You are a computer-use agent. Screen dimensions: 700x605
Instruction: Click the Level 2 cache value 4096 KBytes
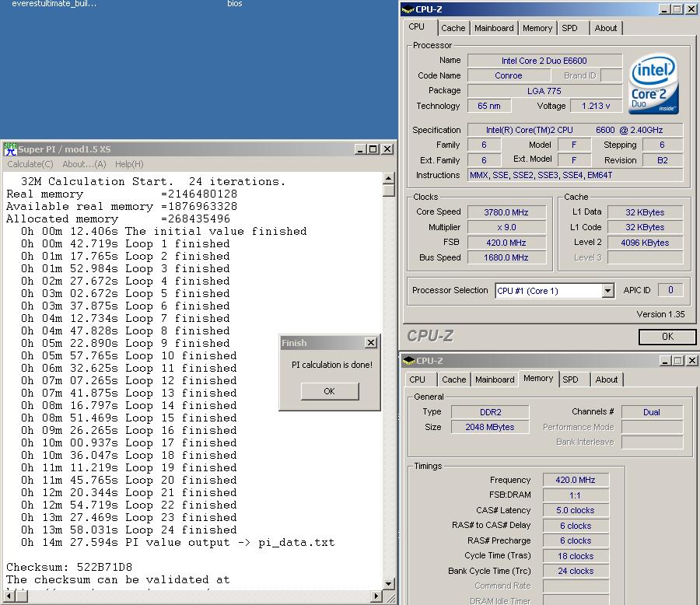645,243
